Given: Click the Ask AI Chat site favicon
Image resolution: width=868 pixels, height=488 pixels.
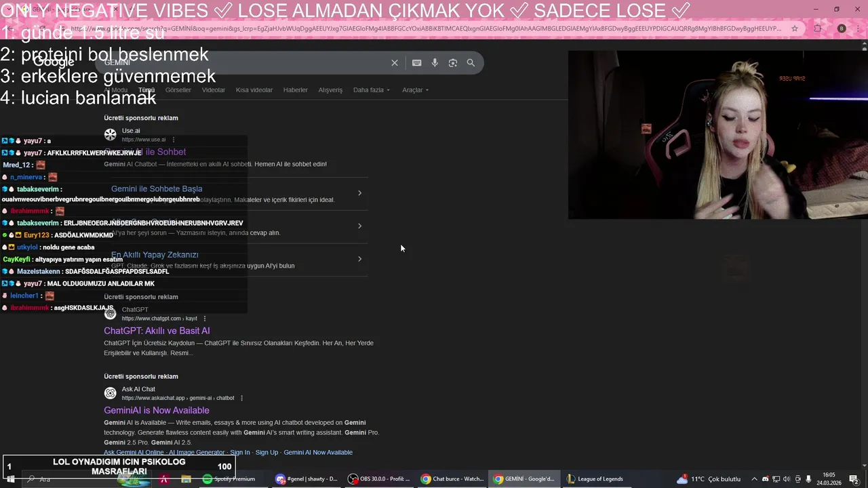Looking at the screenshot, I should click(x=110, y=393).
